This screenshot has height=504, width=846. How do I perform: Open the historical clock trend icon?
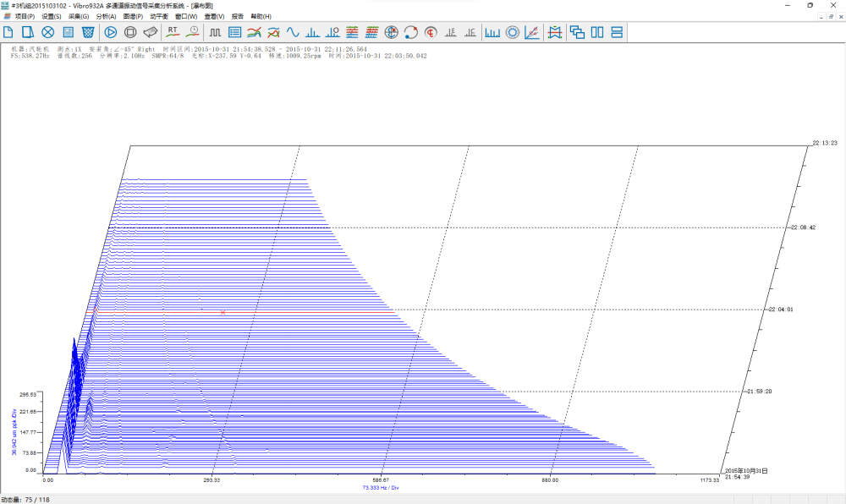point(193,32)
